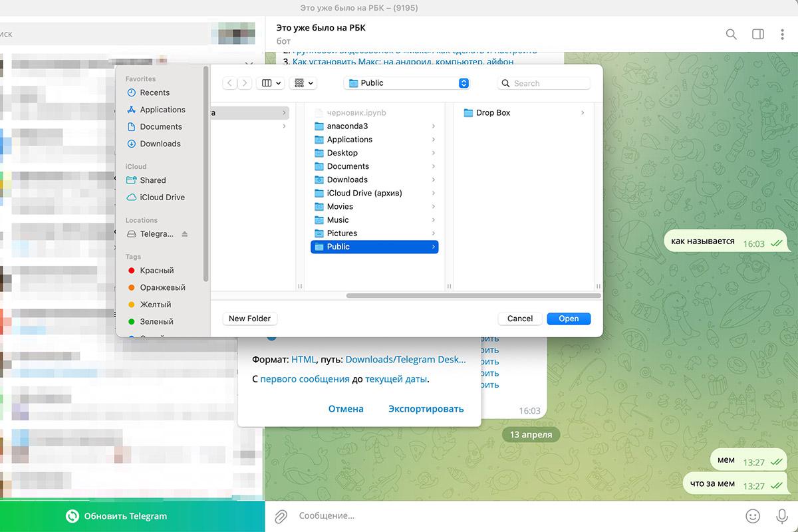Record a voice message with microphone
798x532 pixels.
(782, 515)
